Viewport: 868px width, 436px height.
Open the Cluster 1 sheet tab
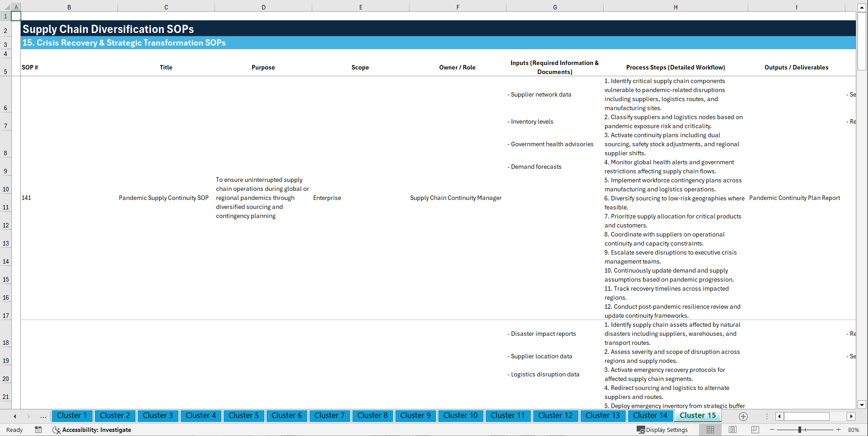click(72, 416)
